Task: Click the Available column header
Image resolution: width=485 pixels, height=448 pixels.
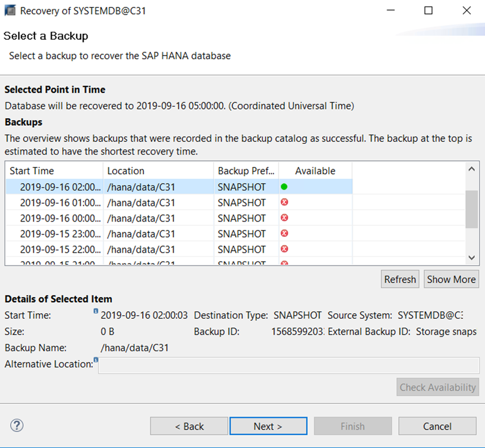Action: tap(316, 171)
